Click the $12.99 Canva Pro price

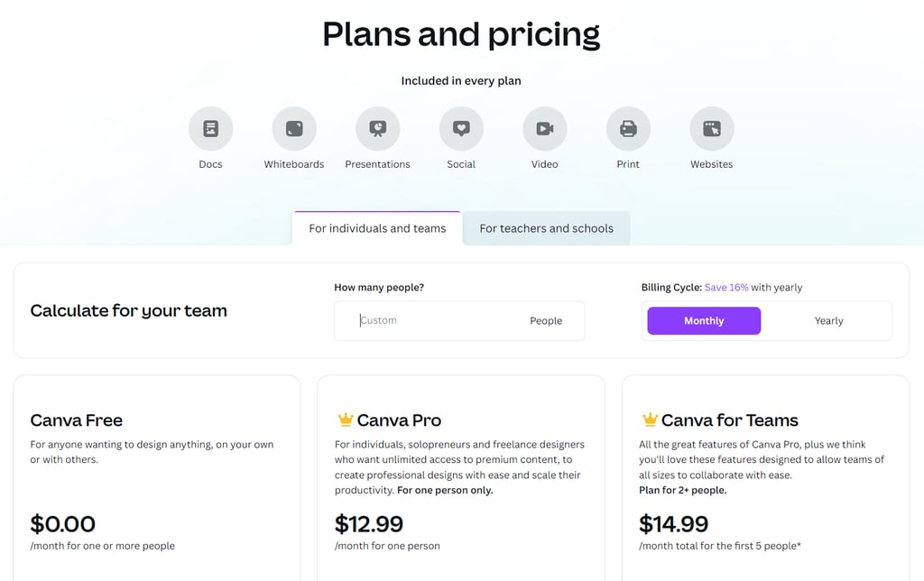[x=369, y=523]
